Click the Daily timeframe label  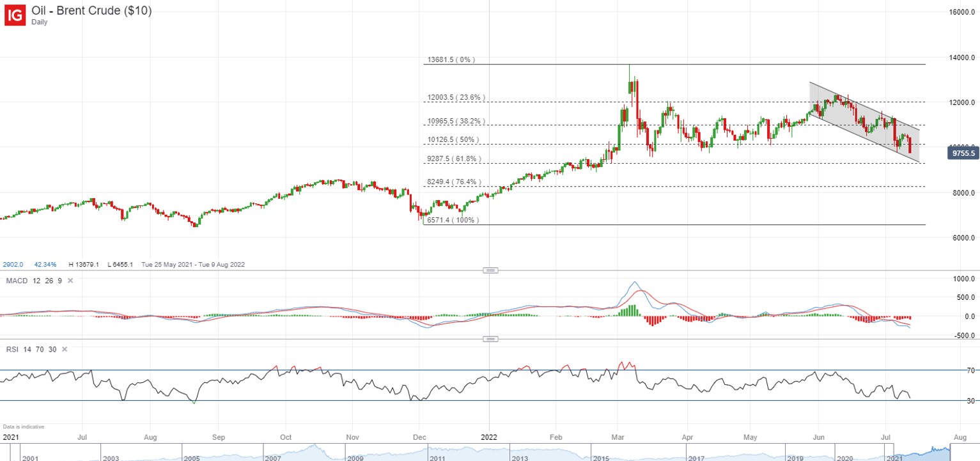pyautogui.click(x=39, y=22)
